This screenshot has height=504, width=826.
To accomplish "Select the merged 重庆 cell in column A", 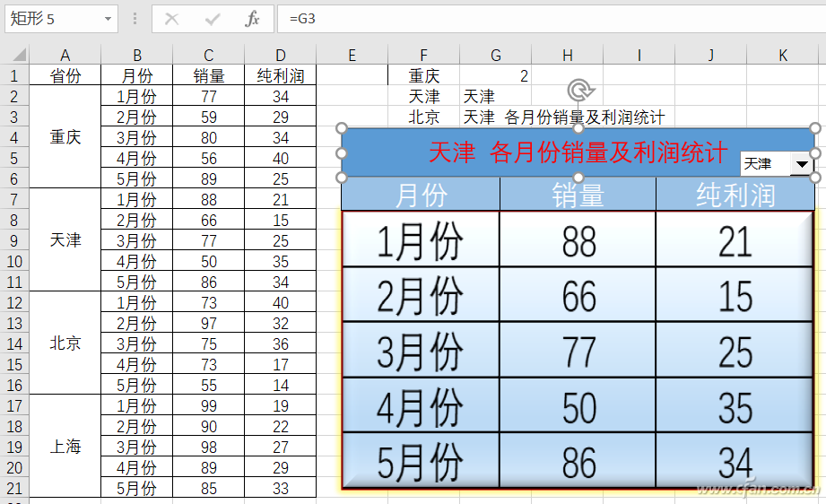I will [65, 137].
